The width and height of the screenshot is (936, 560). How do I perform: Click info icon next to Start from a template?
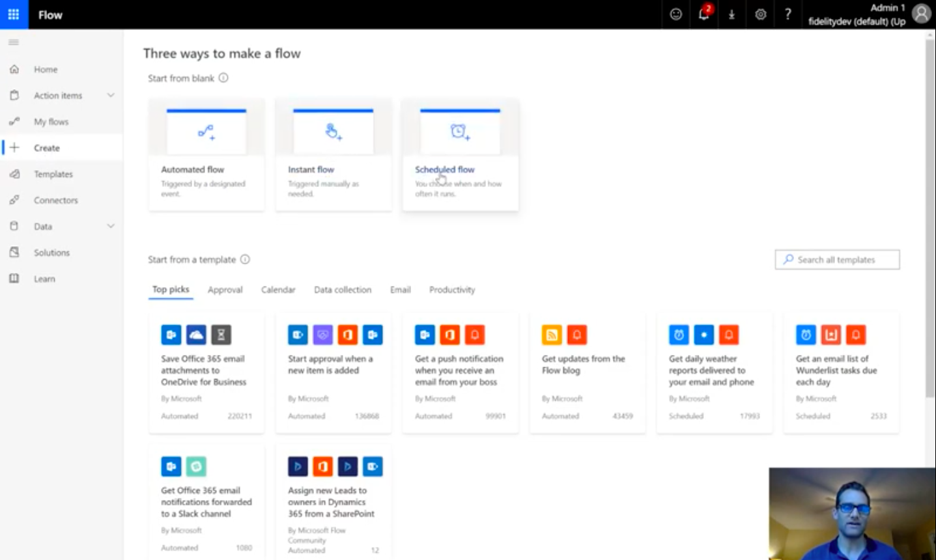tap(245, 259)
